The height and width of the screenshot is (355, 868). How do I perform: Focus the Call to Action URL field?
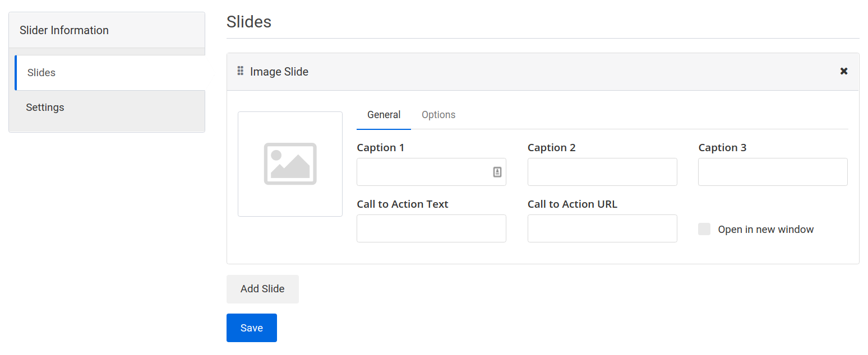[602, 228]
